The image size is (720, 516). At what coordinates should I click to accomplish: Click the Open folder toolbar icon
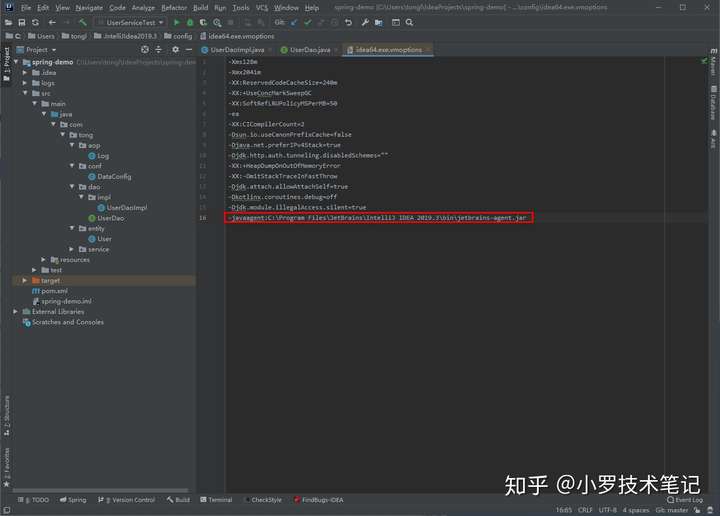(x=8, y=22)
